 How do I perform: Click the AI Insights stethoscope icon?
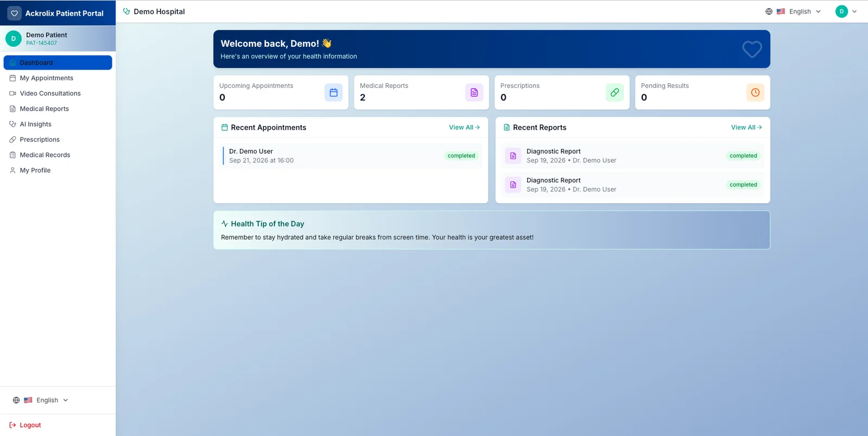pyautogui.click(x=12, y=124)
